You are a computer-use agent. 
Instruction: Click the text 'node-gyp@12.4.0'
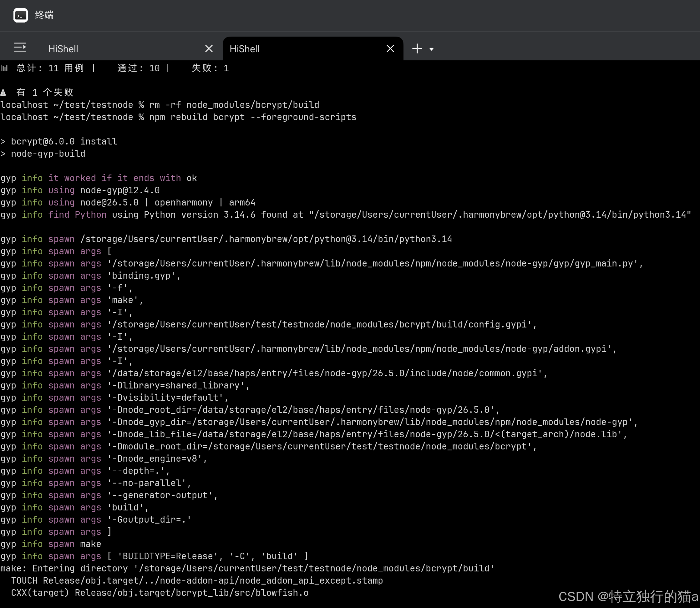[x=120, y=190]
